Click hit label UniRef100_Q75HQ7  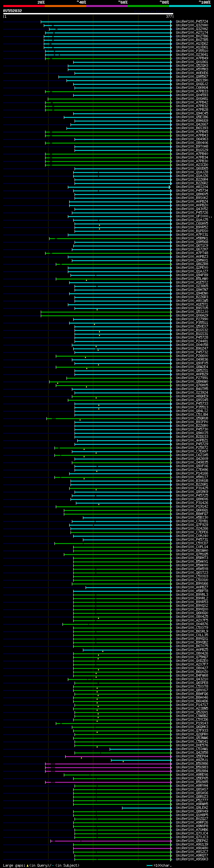point(192,657)
